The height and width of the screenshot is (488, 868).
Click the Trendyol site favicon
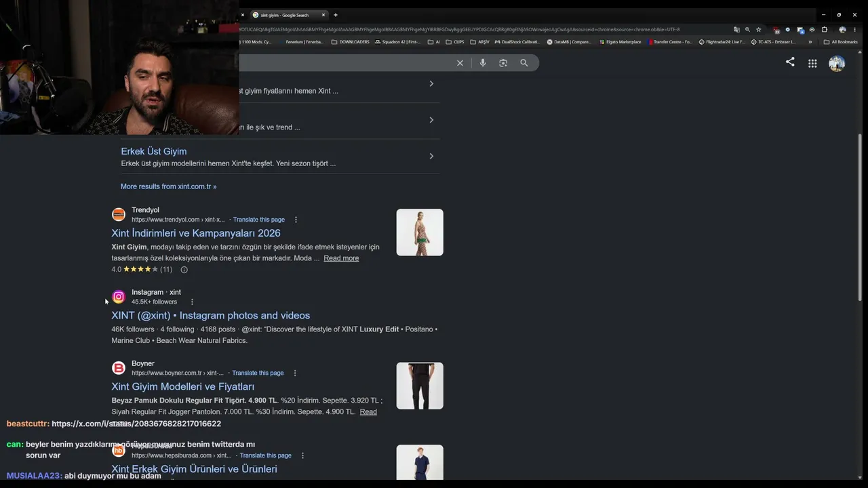coord(119,215)
